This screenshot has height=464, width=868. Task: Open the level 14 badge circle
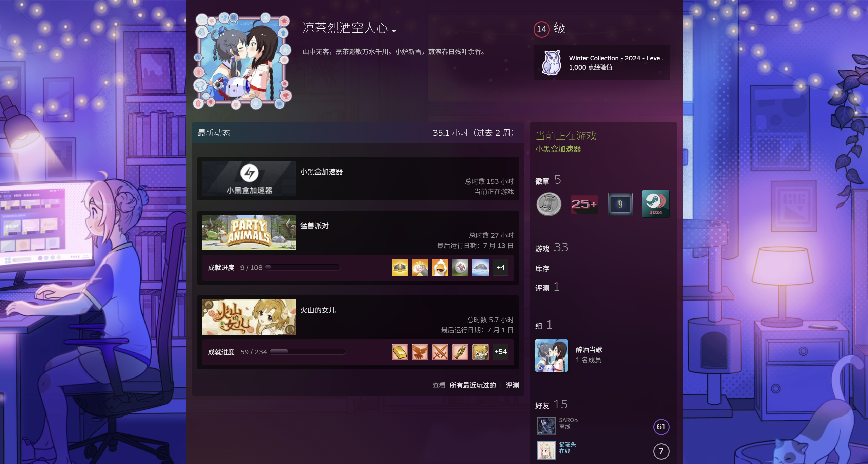pyautogui.click(x=541, y=29)
